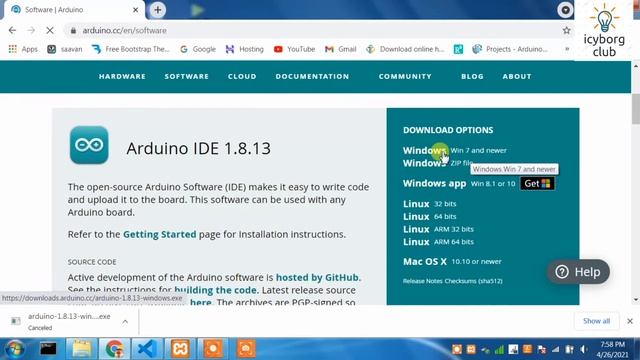Open the Checksums (sha512) link

473,281
